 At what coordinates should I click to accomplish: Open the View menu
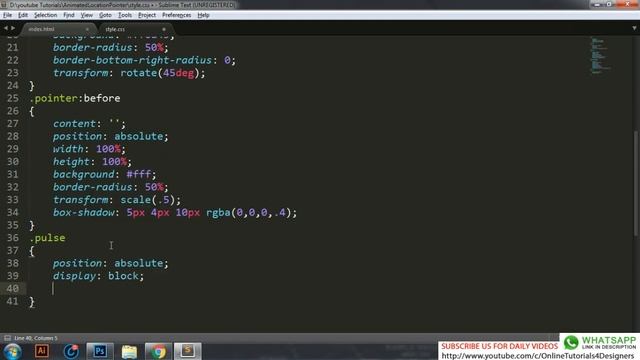tap(87, 15)
